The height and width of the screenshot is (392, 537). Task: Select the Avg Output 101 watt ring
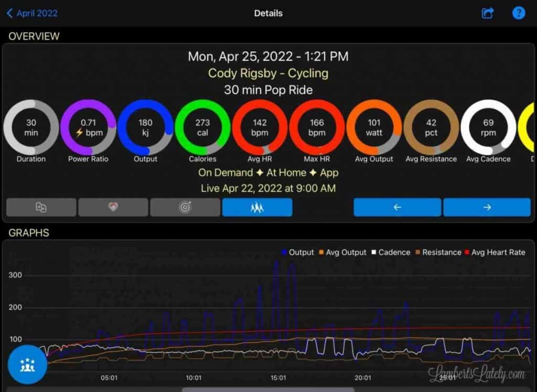click(374, 127)
